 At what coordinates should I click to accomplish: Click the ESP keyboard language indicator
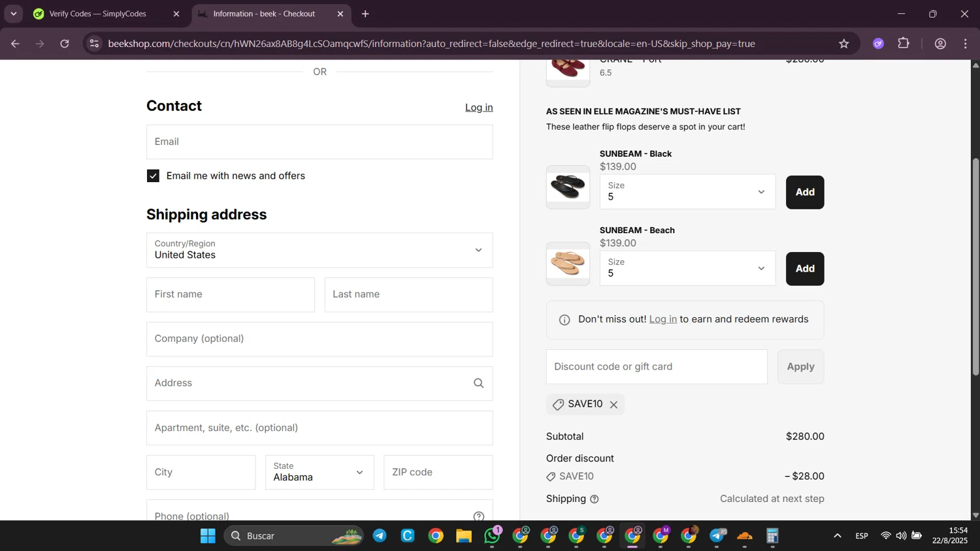click(862, 536)
